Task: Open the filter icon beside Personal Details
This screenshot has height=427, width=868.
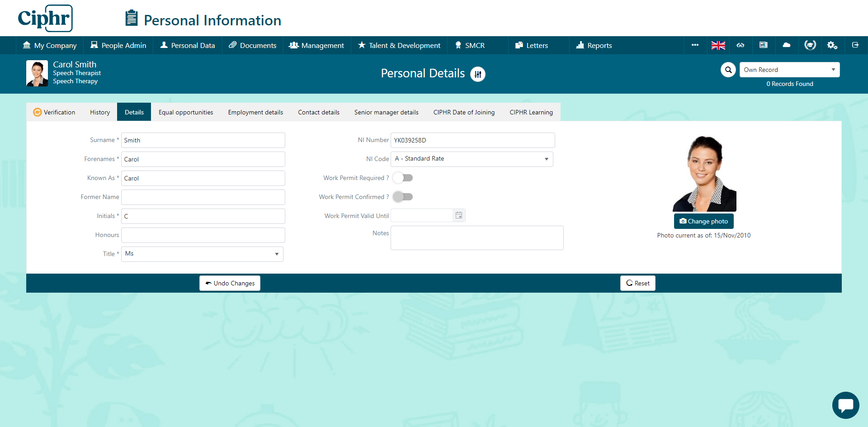Action: click(x=478, y=74)
